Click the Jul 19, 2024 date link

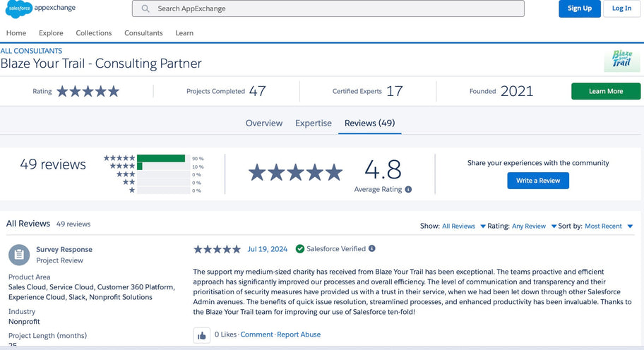pos(268,249)
